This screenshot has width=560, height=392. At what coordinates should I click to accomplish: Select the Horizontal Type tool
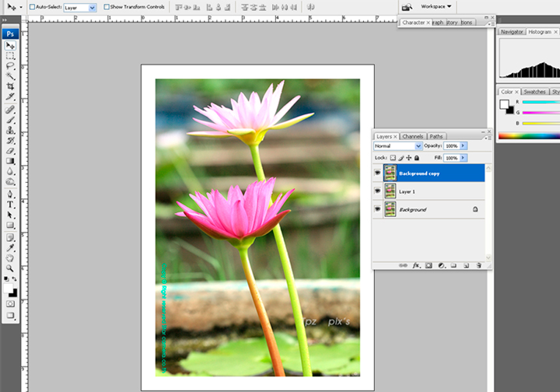[10, 204]
